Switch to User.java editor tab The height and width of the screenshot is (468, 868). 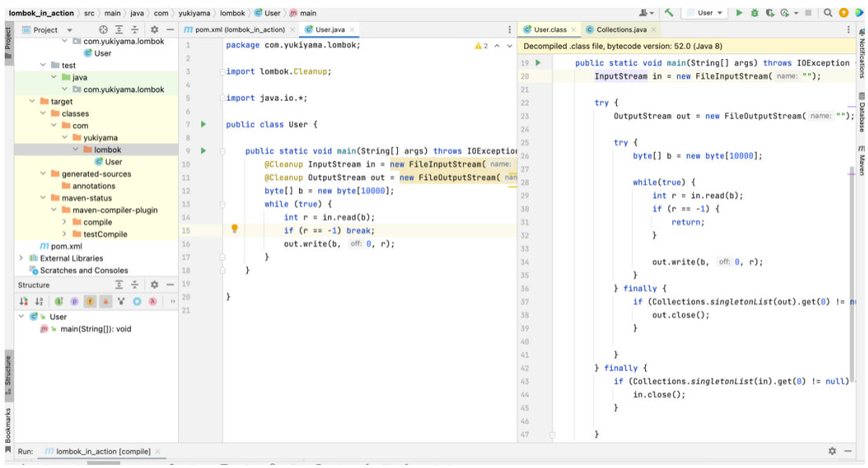[x=330, y=29]
